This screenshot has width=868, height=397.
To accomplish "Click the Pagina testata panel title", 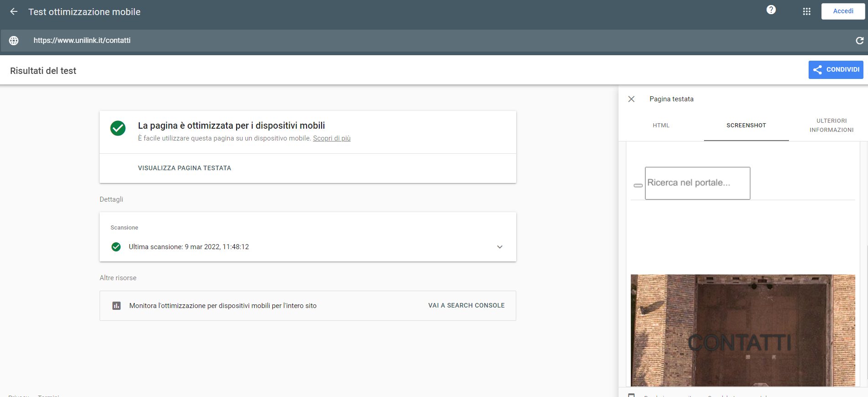I will (x=672, y=99).
